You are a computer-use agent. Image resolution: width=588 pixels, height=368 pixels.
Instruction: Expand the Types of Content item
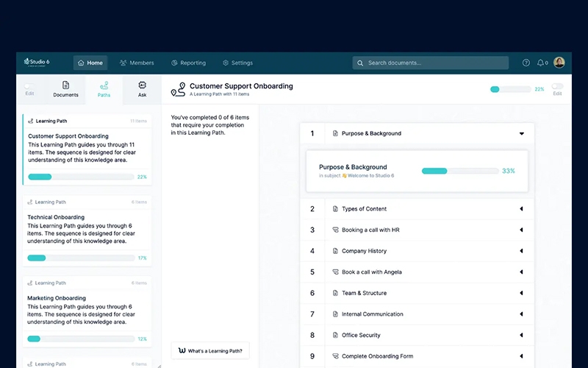pos(521,209)
